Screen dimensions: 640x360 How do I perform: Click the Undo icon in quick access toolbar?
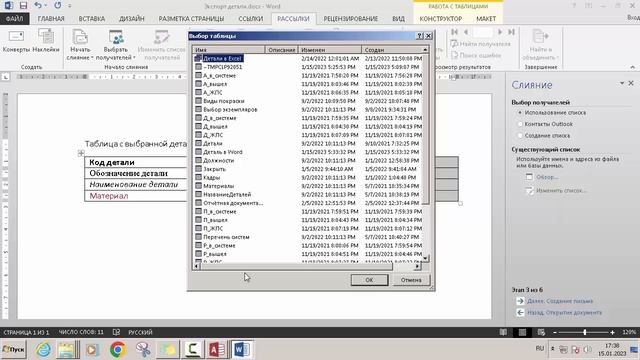38,6
